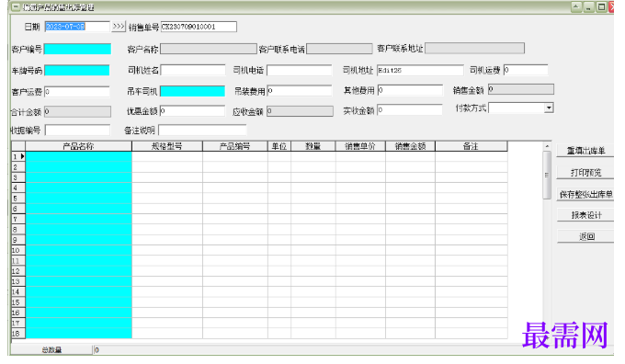
Task: Click the 司机运费 input field
Action: click(526, 70)
